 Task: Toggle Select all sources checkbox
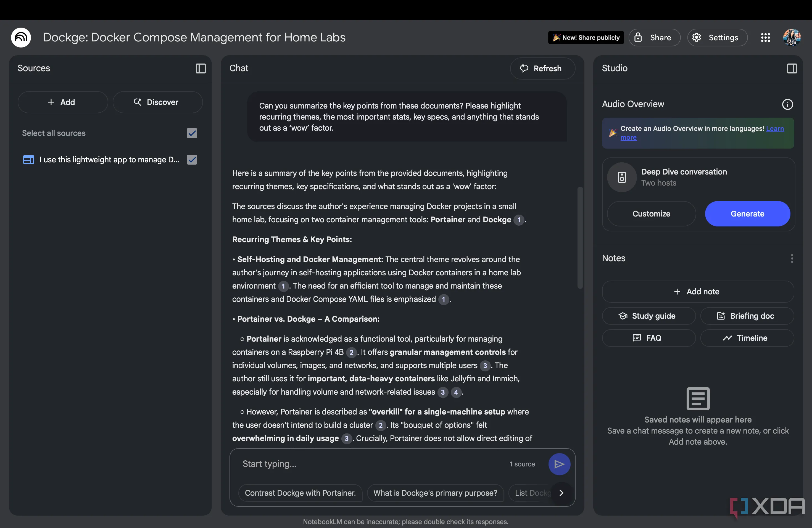(192, 133)
